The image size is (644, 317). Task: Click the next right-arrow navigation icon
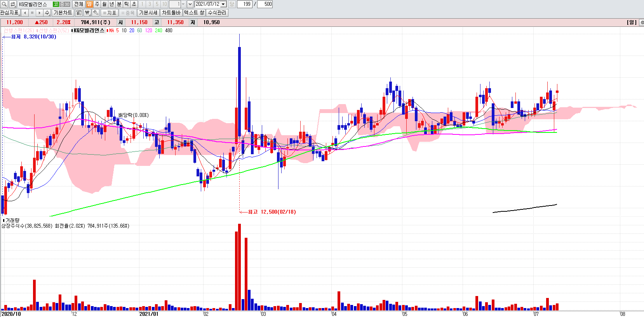coord(40,13)
